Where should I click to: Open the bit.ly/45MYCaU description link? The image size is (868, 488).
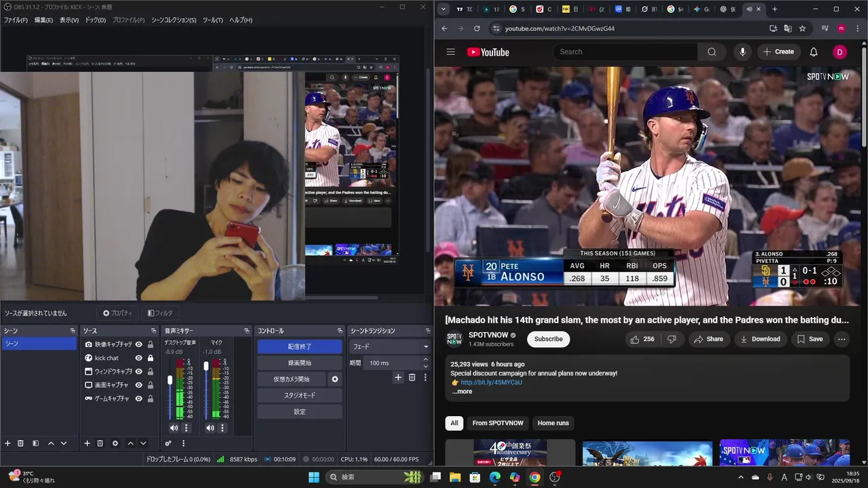[x=492, y=382]
